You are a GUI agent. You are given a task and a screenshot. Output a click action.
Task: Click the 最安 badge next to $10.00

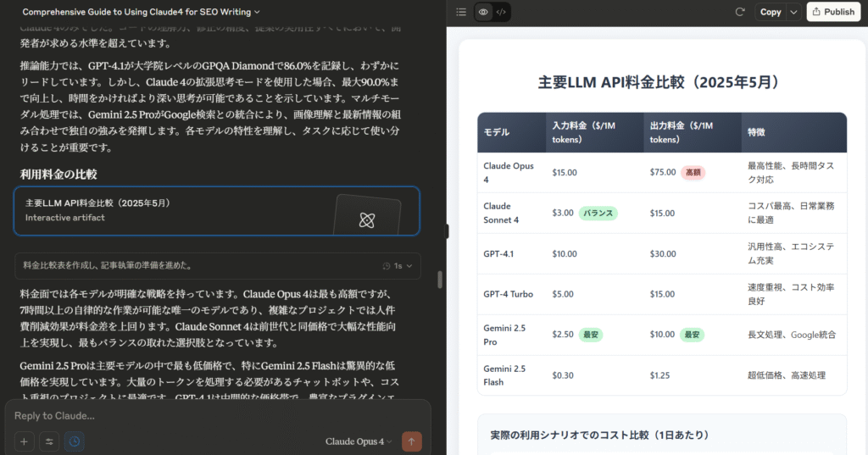click(692, 335)
